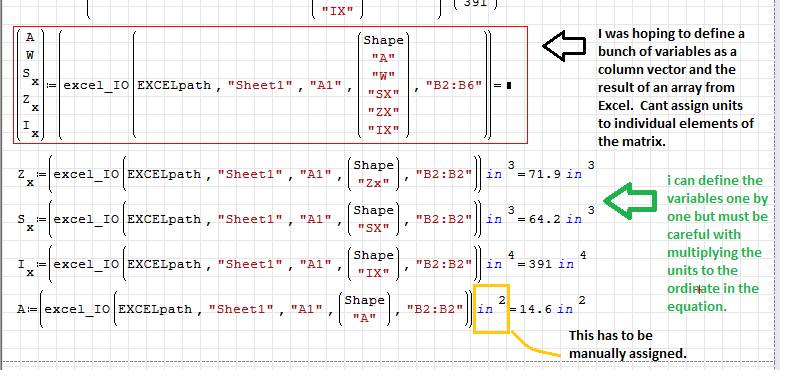This screenshot has width=807, height=386.
Task: Click "A1" cell reference in the red-boxed equation
Action: pos(326,85)
